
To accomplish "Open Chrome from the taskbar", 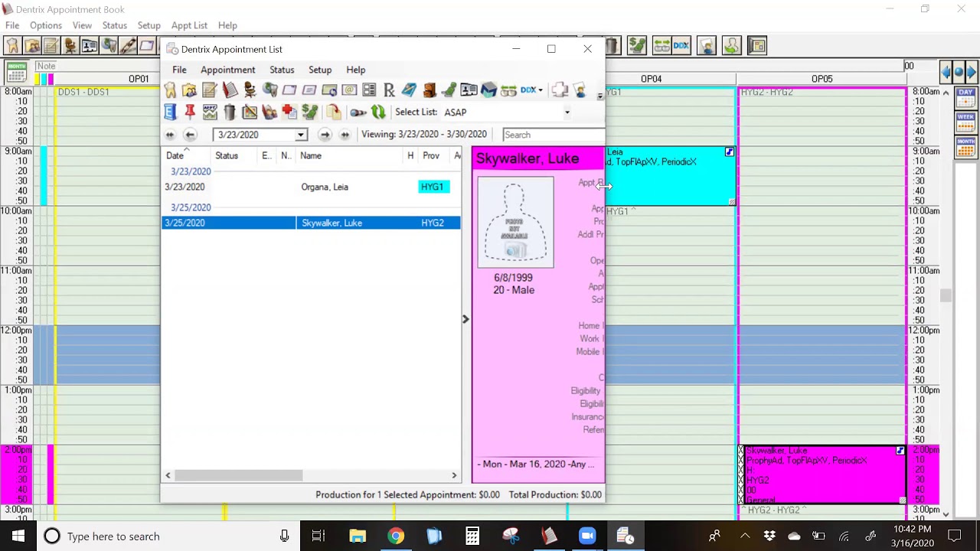I will (396, 536).
